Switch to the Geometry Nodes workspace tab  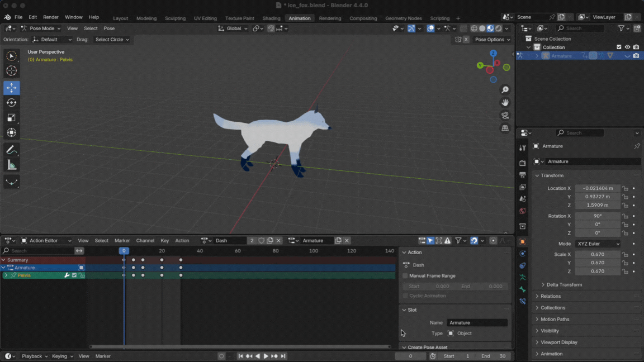(403, 18)
